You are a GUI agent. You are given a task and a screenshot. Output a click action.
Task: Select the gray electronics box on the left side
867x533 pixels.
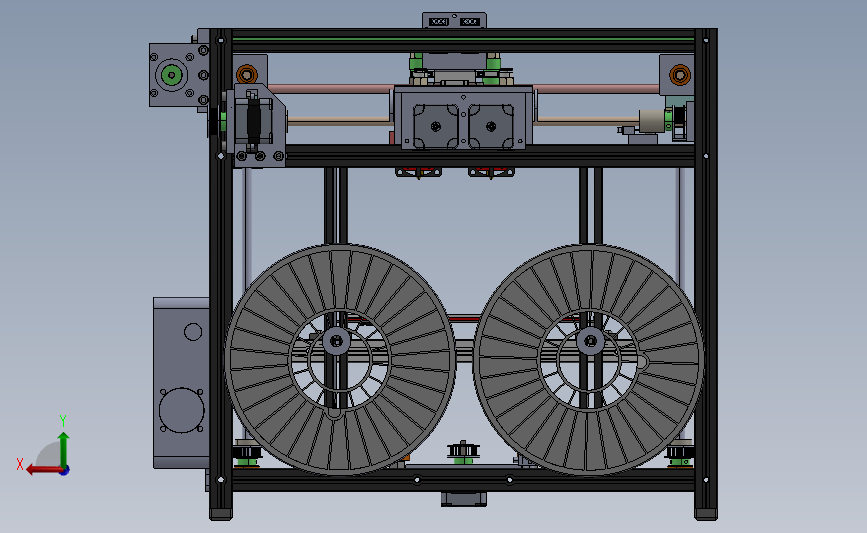[181, 383]
